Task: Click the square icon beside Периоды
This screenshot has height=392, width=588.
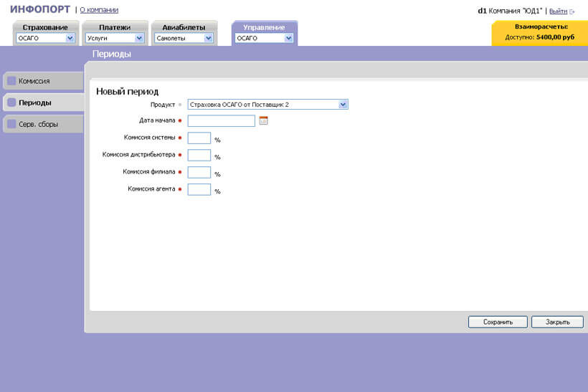Action: (11, 102)
